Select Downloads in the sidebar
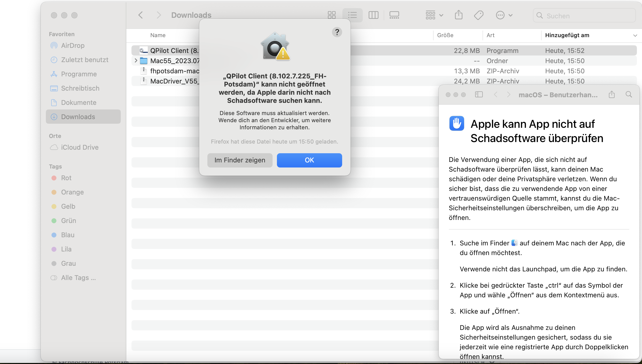642x364 pixels. pyautogui.click(x=83, y=117)
